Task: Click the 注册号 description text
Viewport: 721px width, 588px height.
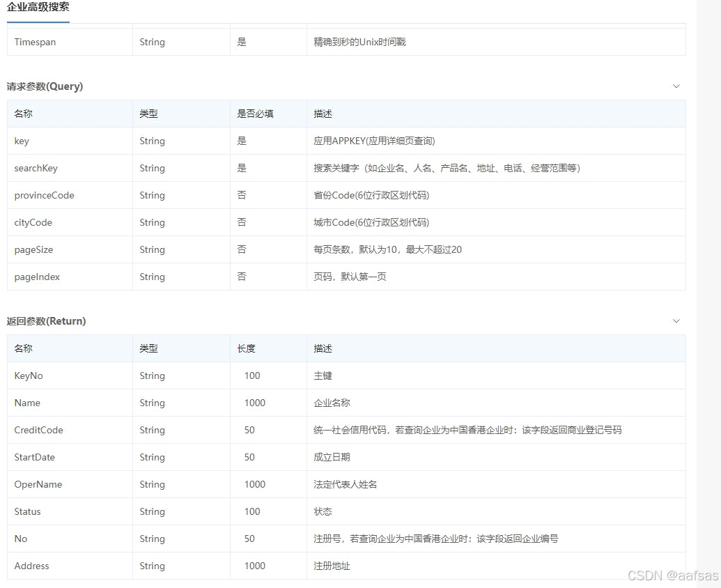Action: click(x=436, y=539)
